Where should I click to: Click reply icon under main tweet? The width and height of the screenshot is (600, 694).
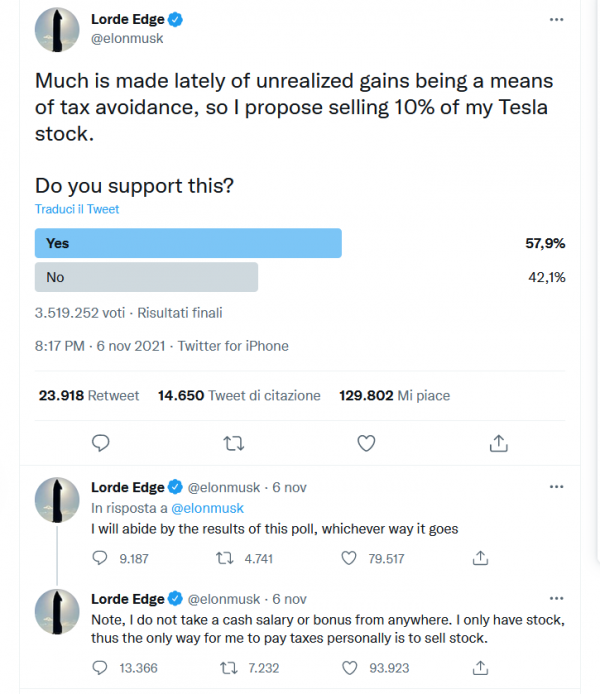[x=100, y=443]
